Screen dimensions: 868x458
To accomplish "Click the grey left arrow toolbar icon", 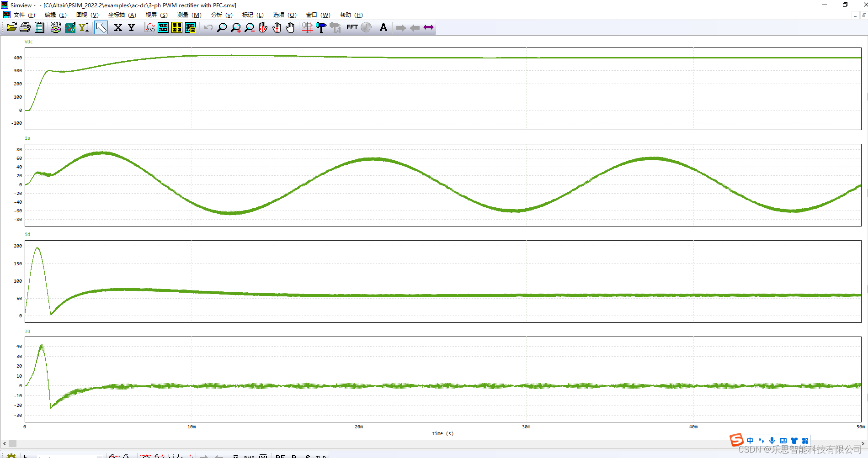I will coord(415,28).
